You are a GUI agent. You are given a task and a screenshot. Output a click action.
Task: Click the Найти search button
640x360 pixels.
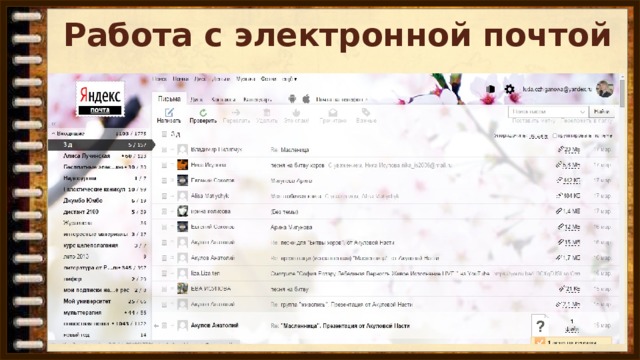602,111
